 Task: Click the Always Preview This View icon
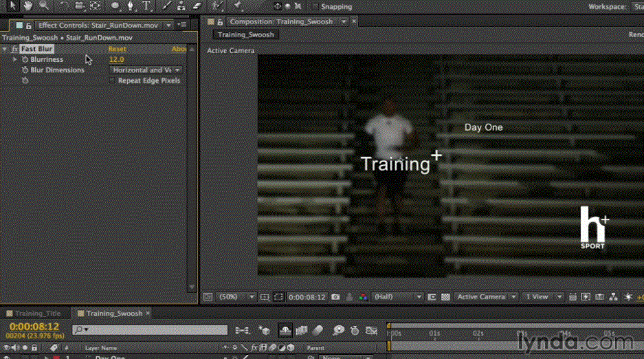click(208, 296)
